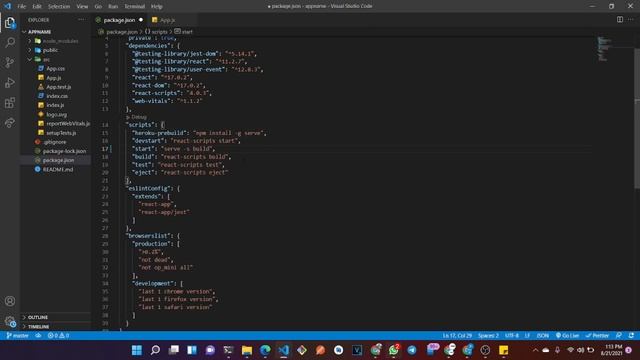Switch to the package.json editor tab
This screenshot has height=360, width=640.
point(119,20)
